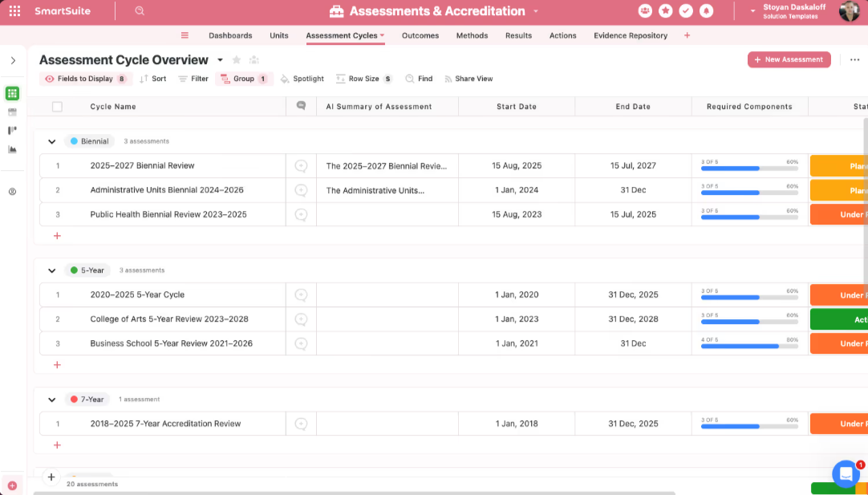Click the user profile avatar photo
Image resolution: width=868 pixels, height=495 pixels.
(850, 11)
